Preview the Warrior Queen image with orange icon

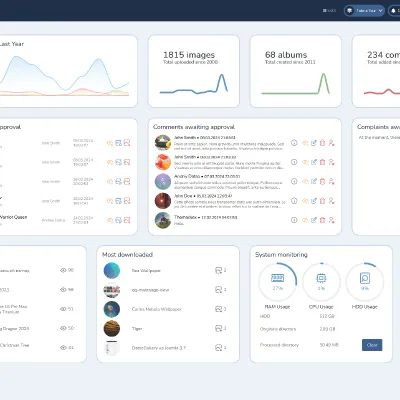pos(110,220)
